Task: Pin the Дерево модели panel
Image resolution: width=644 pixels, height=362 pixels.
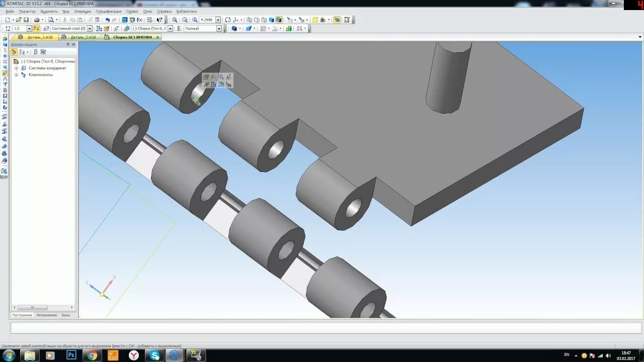Action: pos(68,44)
